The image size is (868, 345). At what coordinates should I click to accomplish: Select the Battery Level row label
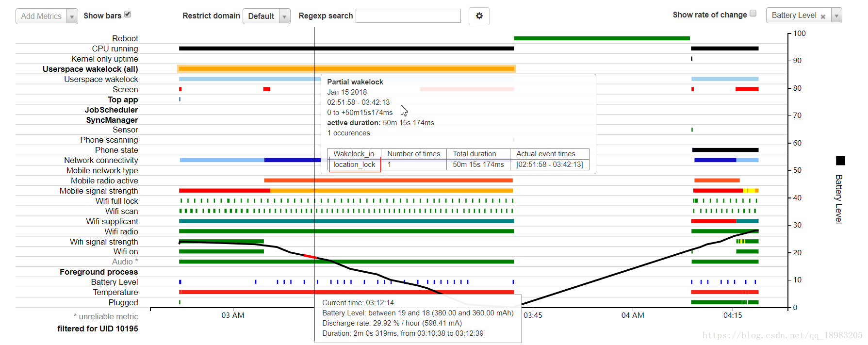pyautogui.click(x=115, y=282)
